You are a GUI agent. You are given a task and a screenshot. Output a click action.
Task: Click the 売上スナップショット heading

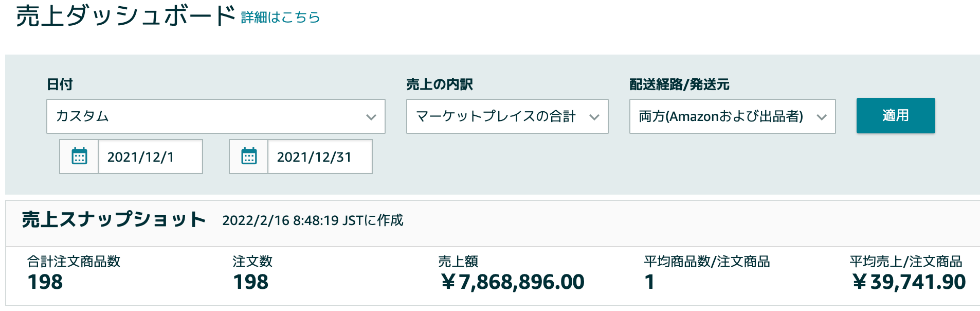pos(114,220)
